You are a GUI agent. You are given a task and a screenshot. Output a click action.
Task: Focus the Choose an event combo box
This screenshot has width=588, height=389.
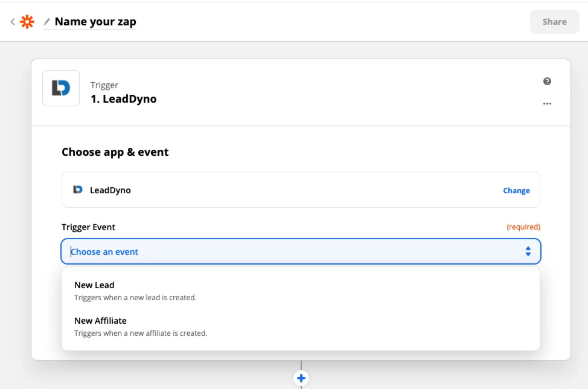301,251
